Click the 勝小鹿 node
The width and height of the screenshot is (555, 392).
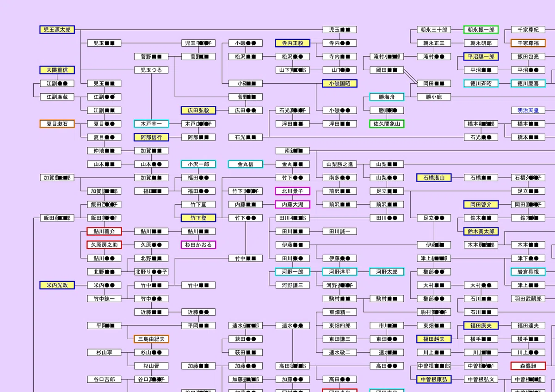(434, 97)
